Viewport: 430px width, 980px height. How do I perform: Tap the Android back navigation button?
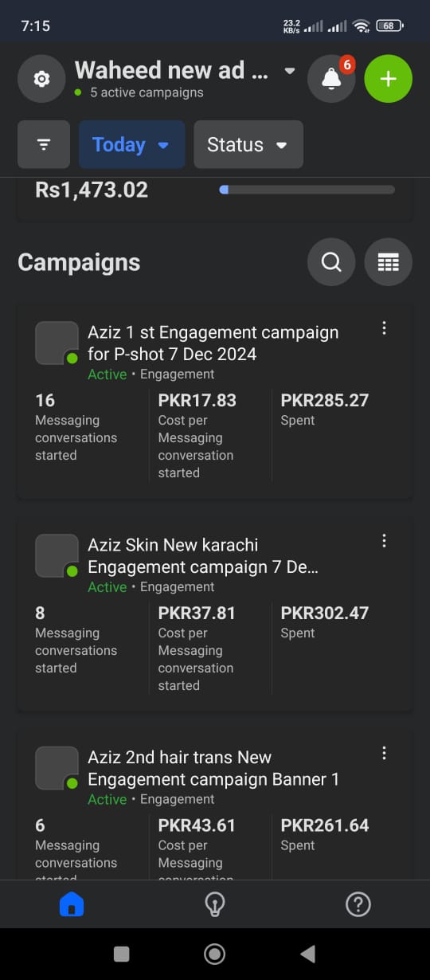[307, 954]
